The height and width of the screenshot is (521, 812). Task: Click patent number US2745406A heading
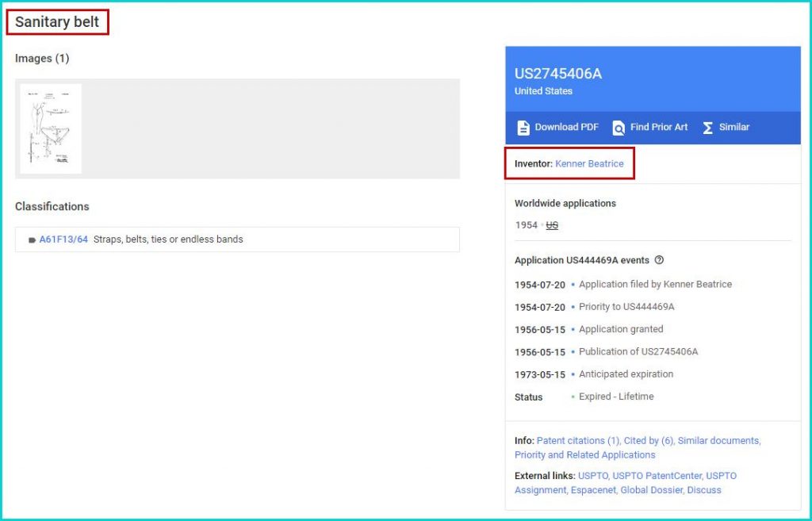pyautogui.click(x=558, y=74)
